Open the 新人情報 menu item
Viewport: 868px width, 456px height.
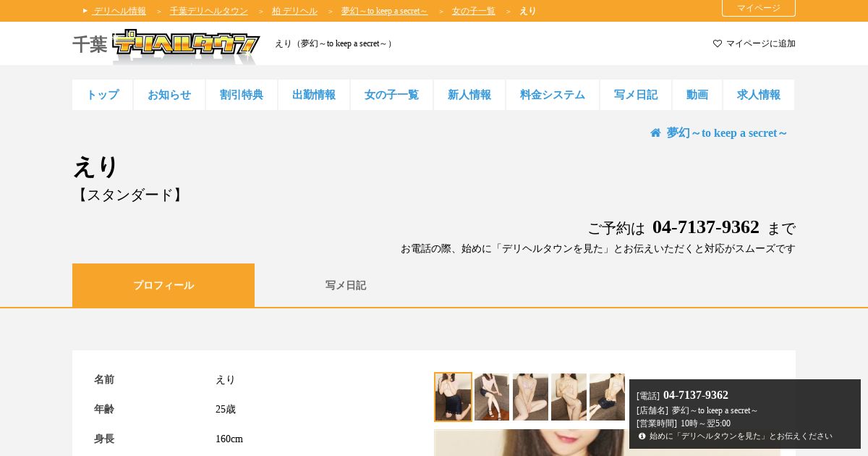tap(469, 95)
